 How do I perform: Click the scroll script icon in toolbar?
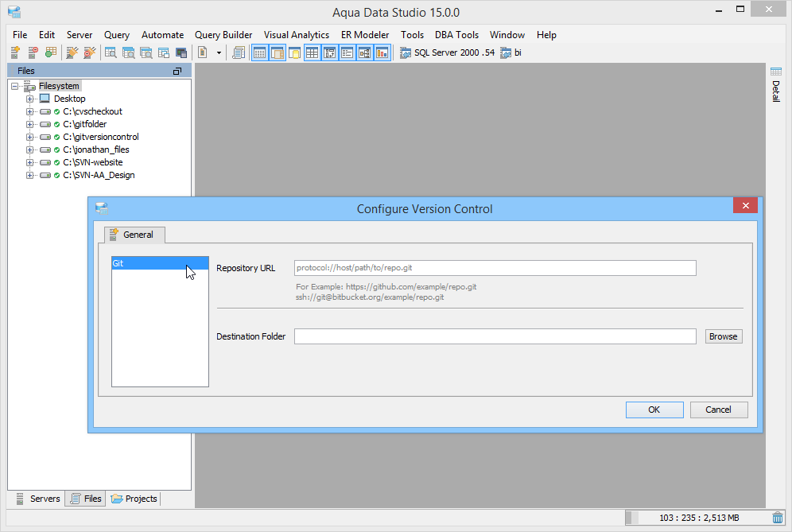pyautogui.click(x=239, y=52)
